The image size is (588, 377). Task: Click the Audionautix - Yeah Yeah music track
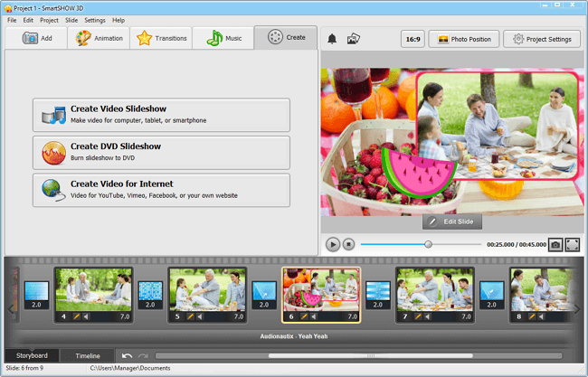294,336
